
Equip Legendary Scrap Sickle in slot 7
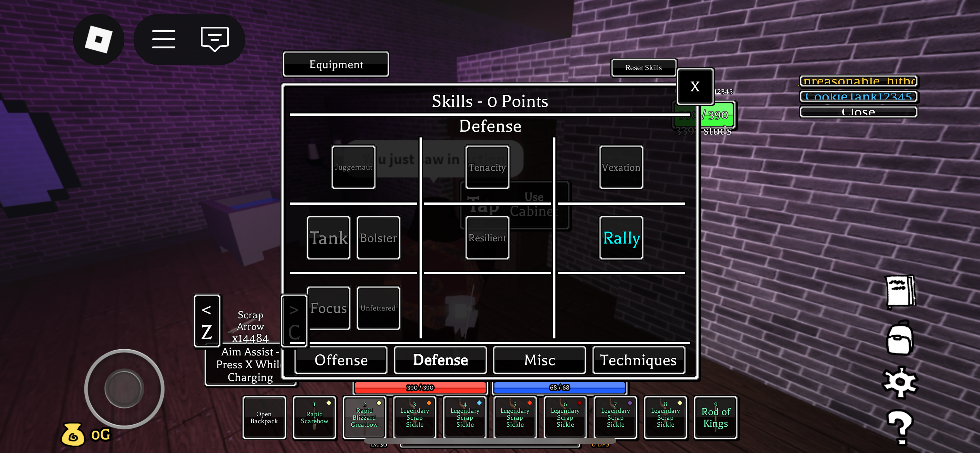(615, 417)
